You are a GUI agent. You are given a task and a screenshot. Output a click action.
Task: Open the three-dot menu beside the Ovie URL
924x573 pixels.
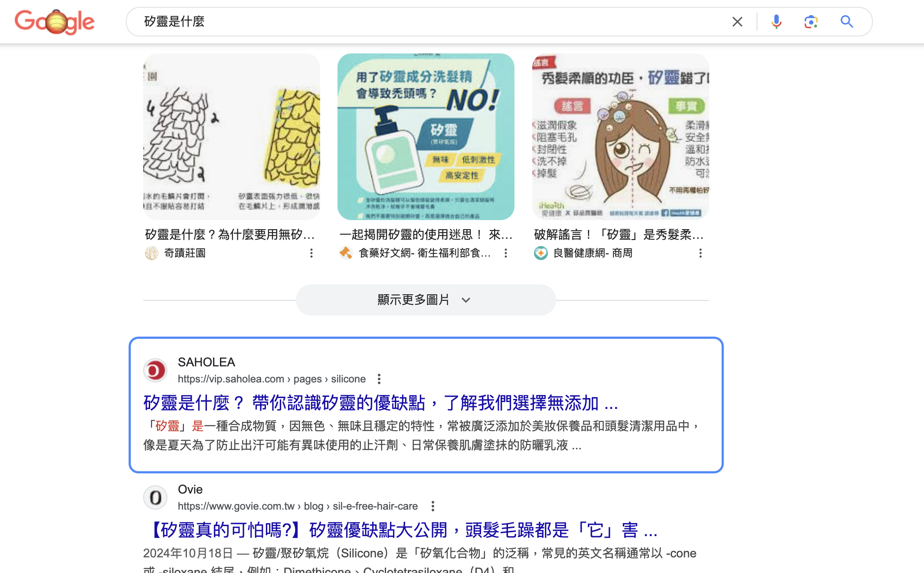[433, 506]
